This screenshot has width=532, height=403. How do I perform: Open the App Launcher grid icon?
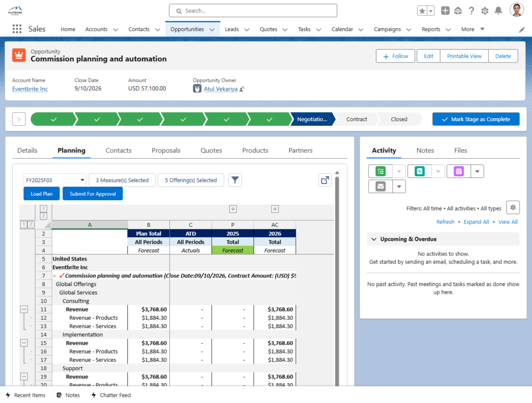click(17, 29)
